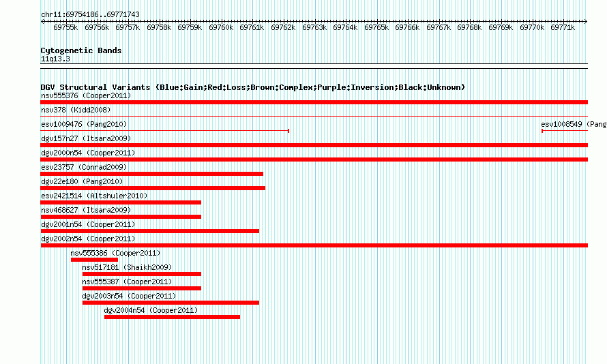Image resolution: width=607 pixels, height=364 pixels.
Task: Select the dgv2001n54 red bar
Action: click(x=150, y=231)
